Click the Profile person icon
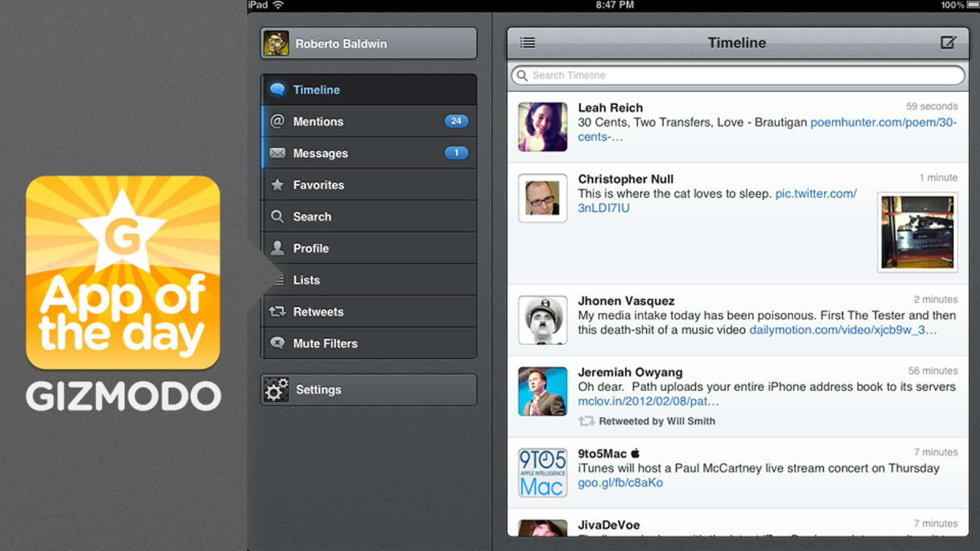The image size is (980, 551). tap(277, 248)
